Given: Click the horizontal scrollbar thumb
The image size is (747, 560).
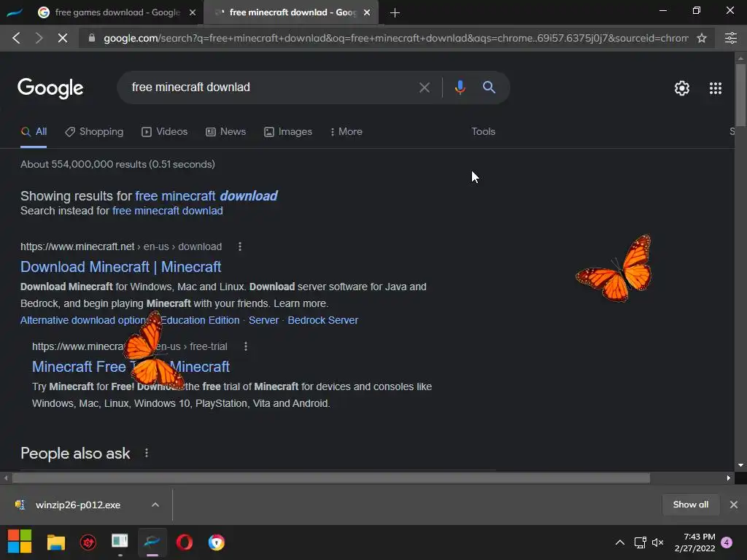Looking at the screenshot, I should tap(331, 478).
